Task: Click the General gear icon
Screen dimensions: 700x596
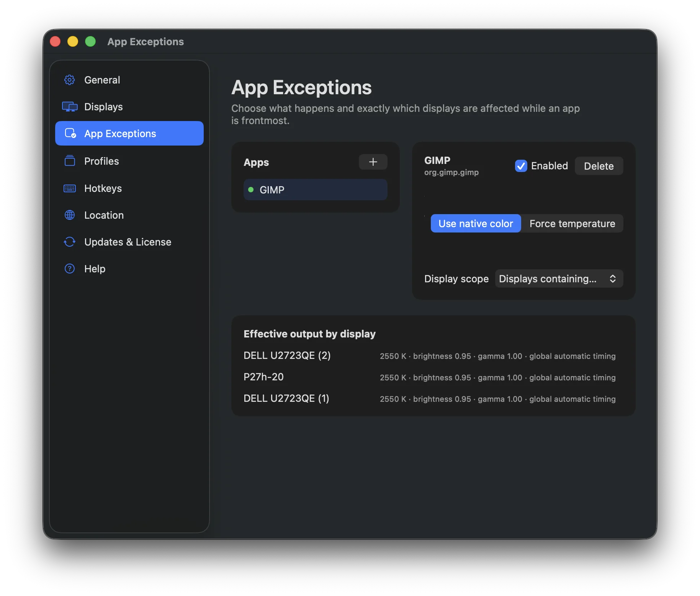Action: coord(69,80)
